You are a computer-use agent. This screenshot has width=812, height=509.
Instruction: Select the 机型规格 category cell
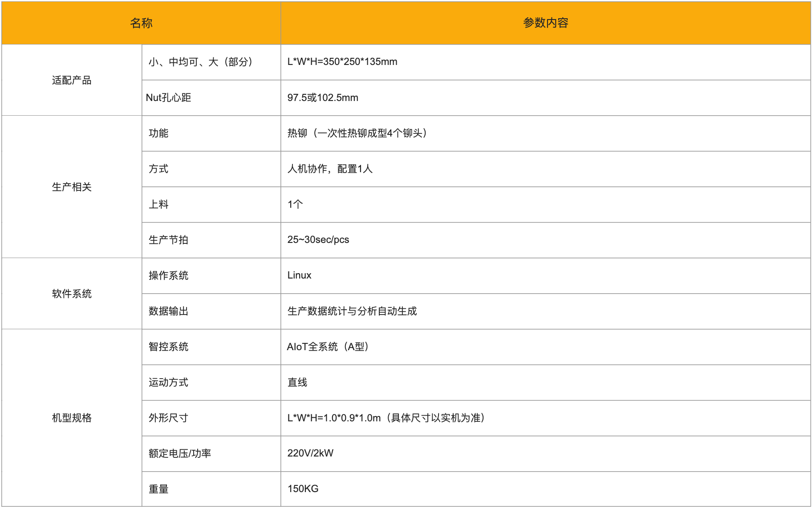click(x=72, y=418)
